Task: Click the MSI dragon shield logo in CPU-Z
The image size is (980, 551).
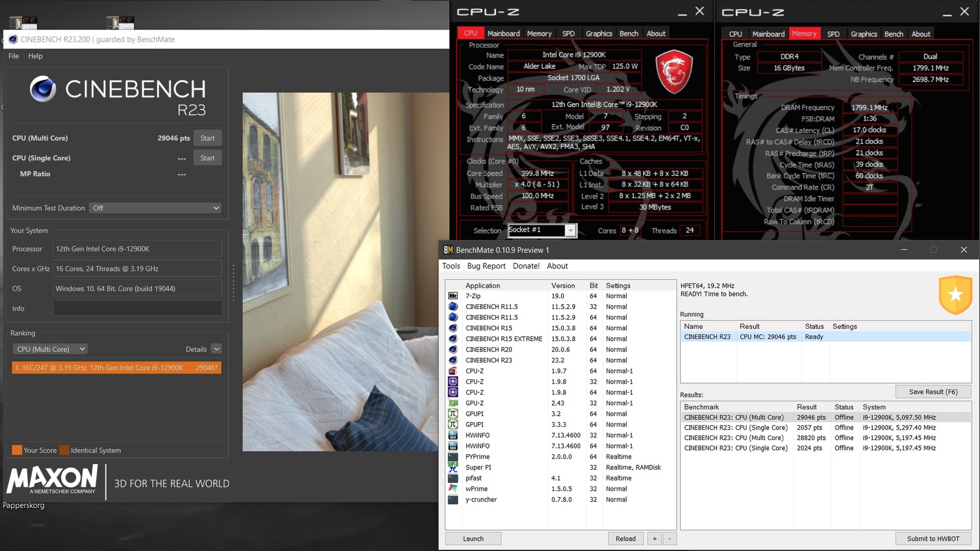Action: [674, 71]
